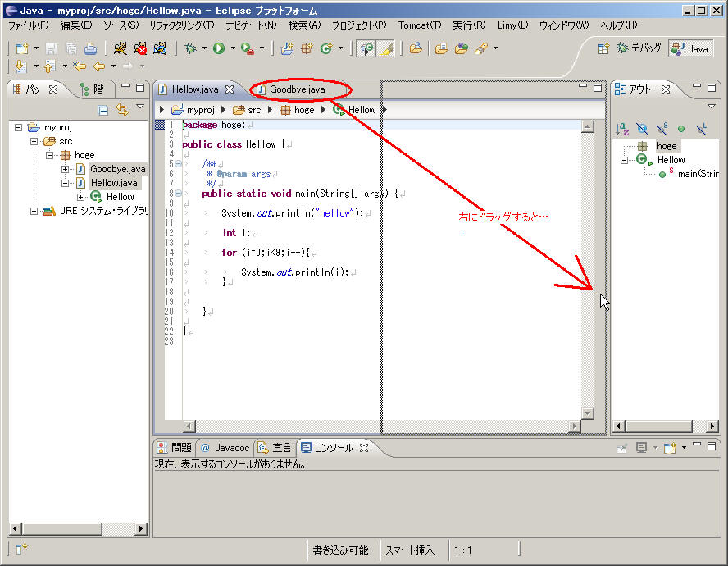
Task: Collapse the myproj project tree node
Action: click(19, 127)
